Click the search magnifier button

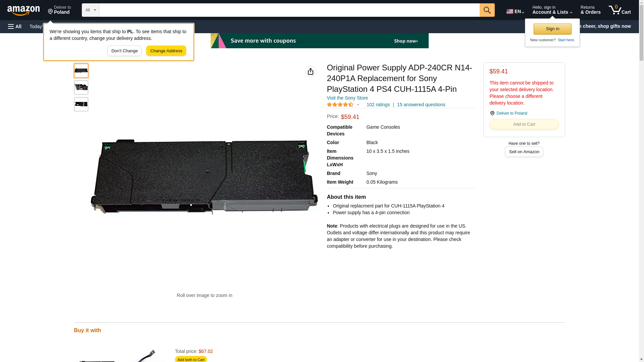pos(487,10)
